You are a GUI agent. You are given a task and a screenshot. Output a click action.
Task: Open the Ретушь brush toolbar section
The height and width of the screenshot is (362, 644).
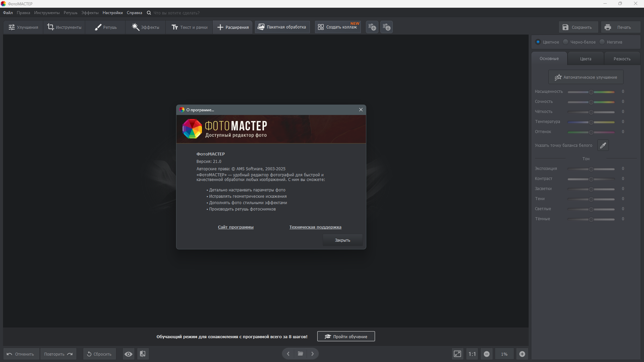pyautogui.click(x=105, y=27)
